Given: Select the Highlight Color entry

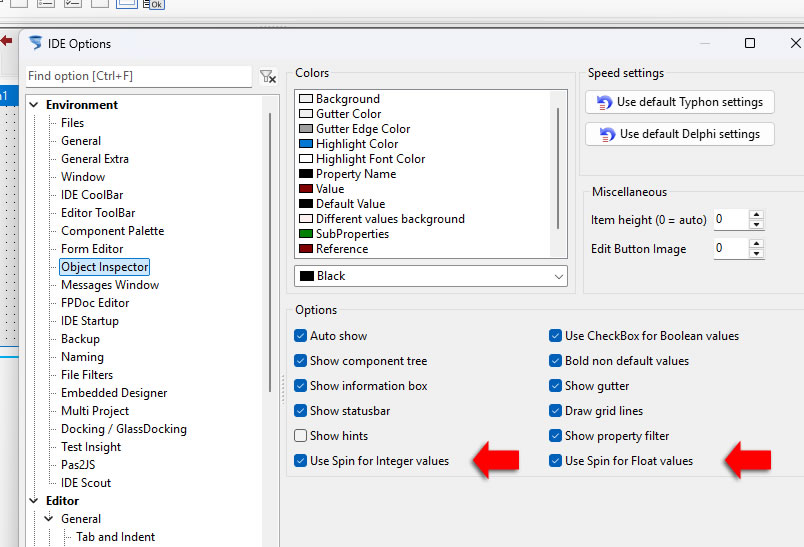Looking at the screenshot, I should [356, 144].
